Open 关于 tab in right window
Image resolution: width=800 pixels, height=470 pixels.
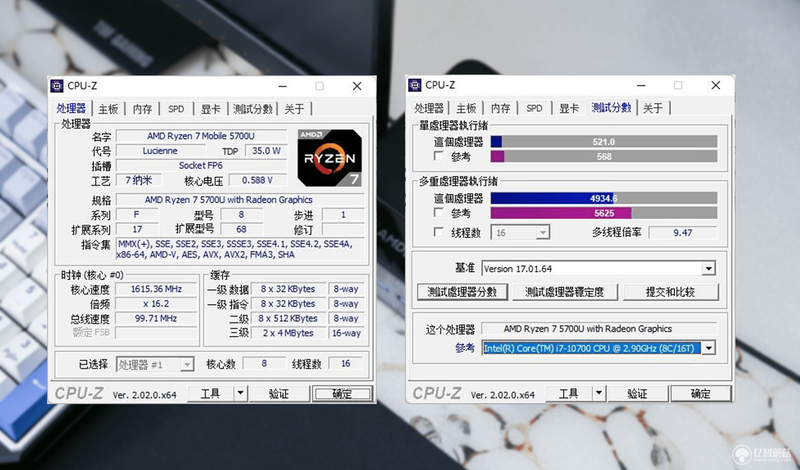pos(653,108)
